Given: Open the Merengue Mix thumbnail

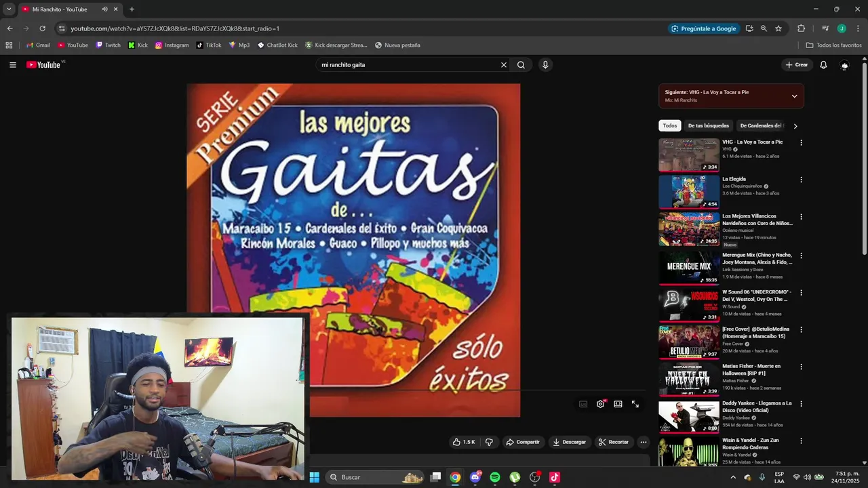Looking at the screenshot, I should (x=689, y=268).
